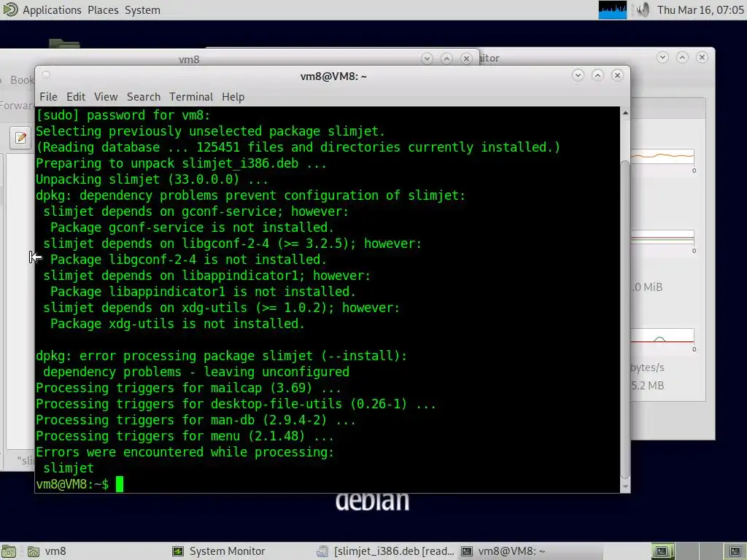Click the rightmost workspace icon in the bottom panel
This screenshot has height=560, width=747.
click(735, 551)
